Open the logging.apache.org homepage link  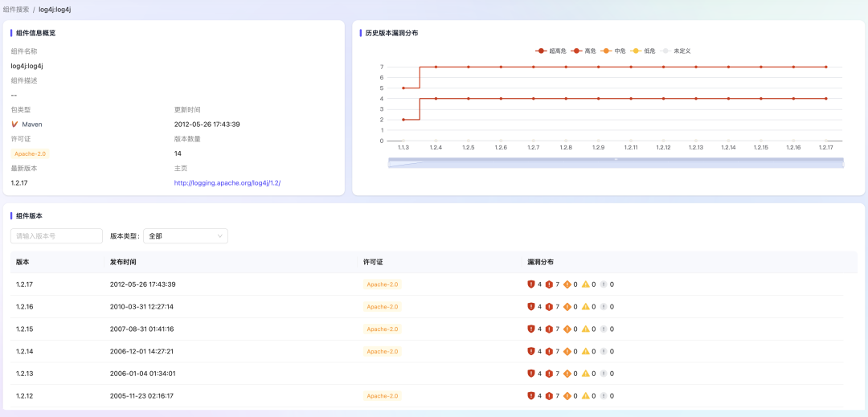(227, 183)
